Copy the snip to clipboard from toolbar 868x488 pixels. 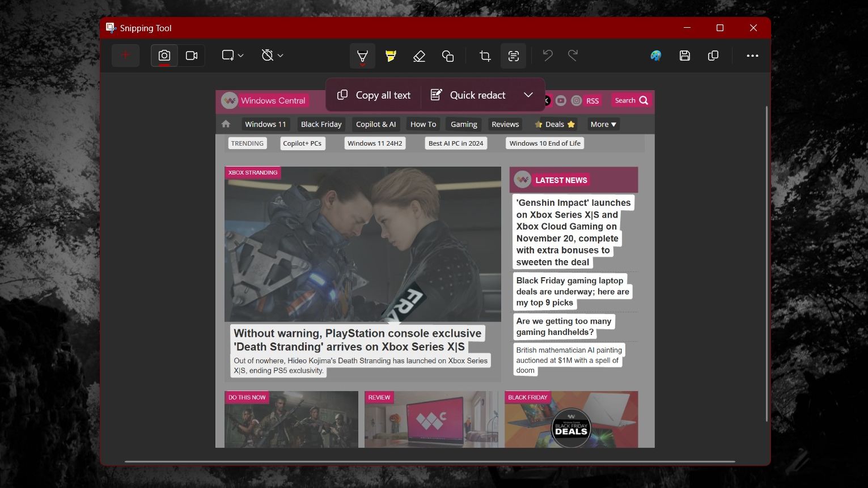click(713, 56)
